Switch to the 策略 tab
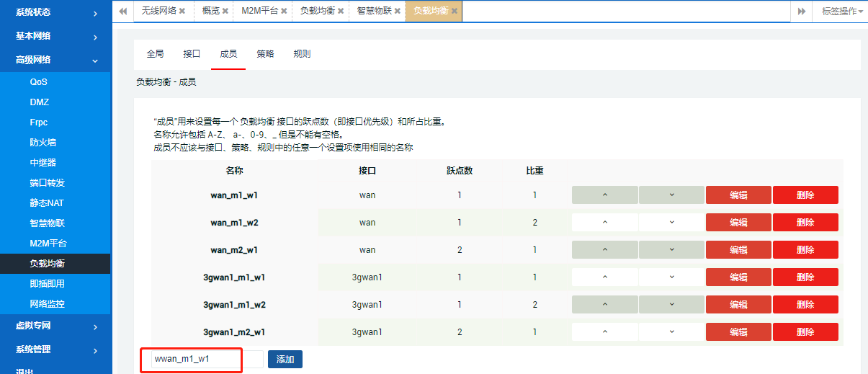 point(265,54)
